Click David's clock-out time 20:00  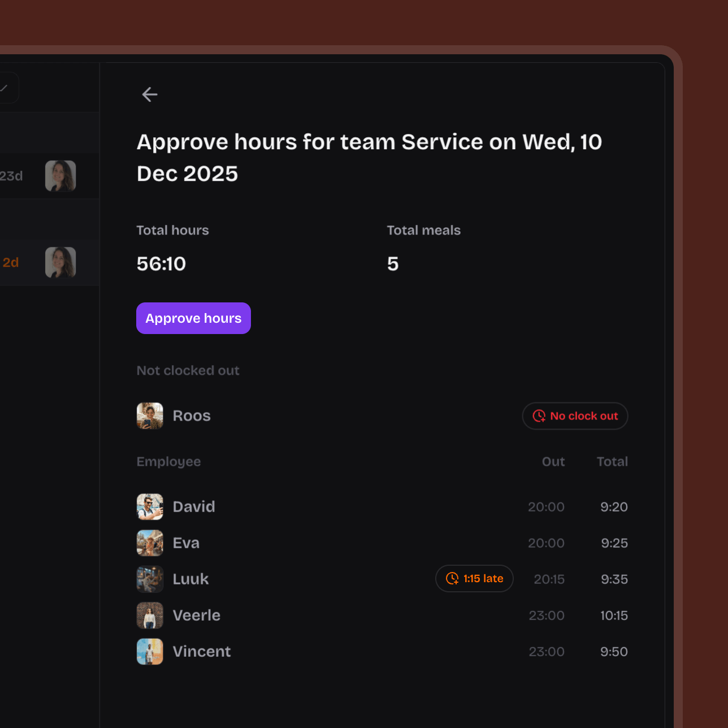546,507
